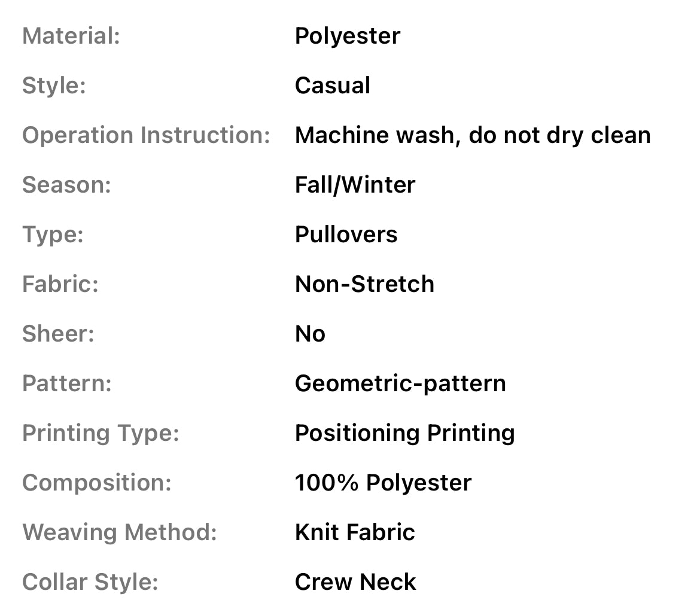The image size is (700, 600).
Task: Click the "Sheer:" label
Action: tap(58, 334)
